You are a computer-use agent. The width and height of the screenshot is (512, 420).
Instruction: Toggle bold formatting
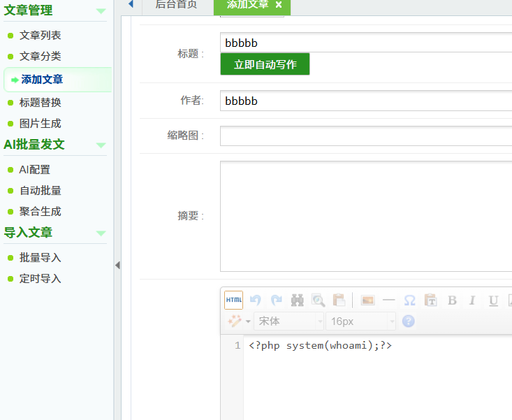(452, 300)
